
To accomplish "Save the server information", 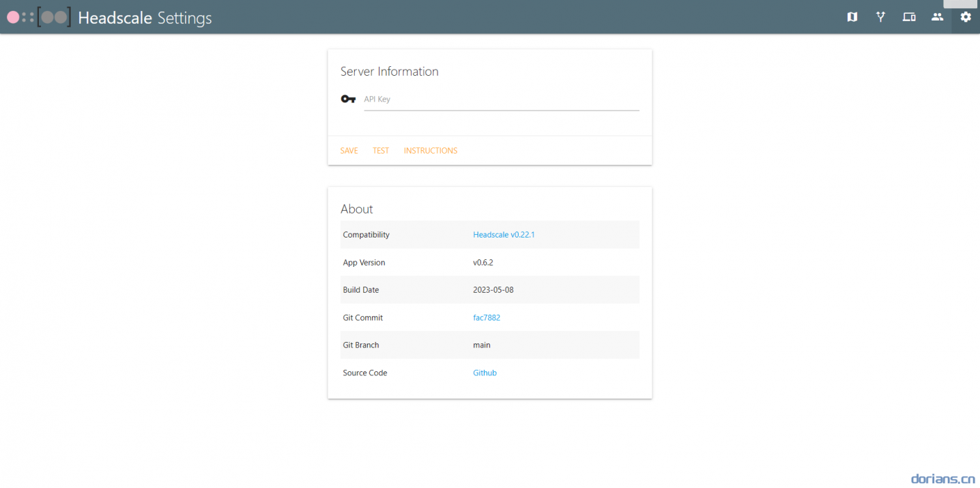I will tap(349, 151).
